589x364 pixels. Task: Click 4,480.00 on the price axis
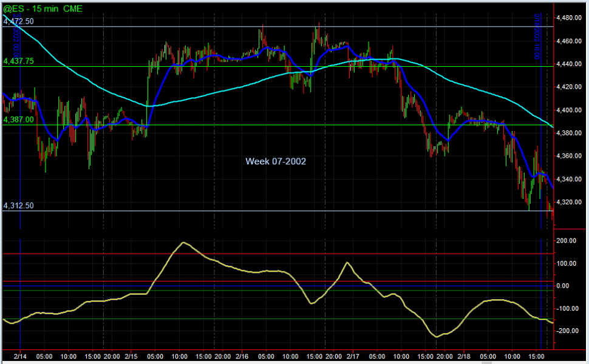[x=570, y=18]
